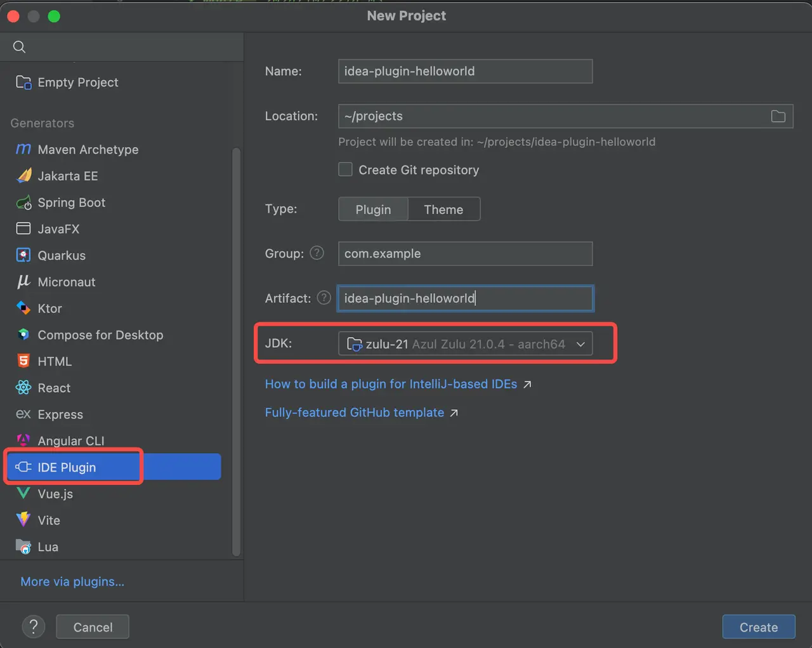Click the Name input field
Screen dimensions: 812x648
[466, 71]
